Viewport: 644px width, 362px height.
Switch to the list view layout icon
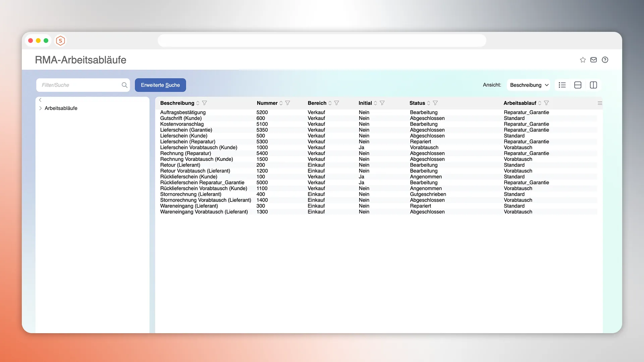[x=562, y=85]
